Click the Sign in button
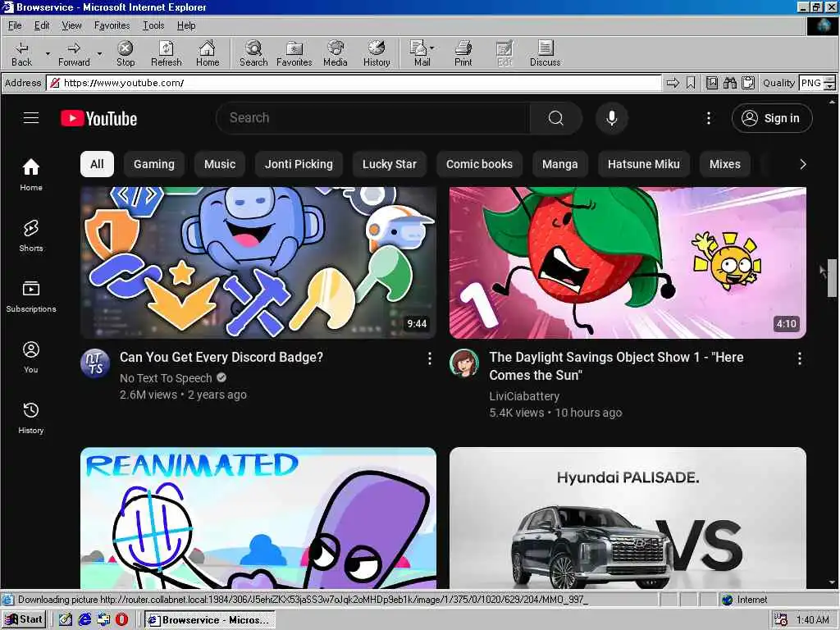This screenshot has width=840, height=630. click(772, 118)
